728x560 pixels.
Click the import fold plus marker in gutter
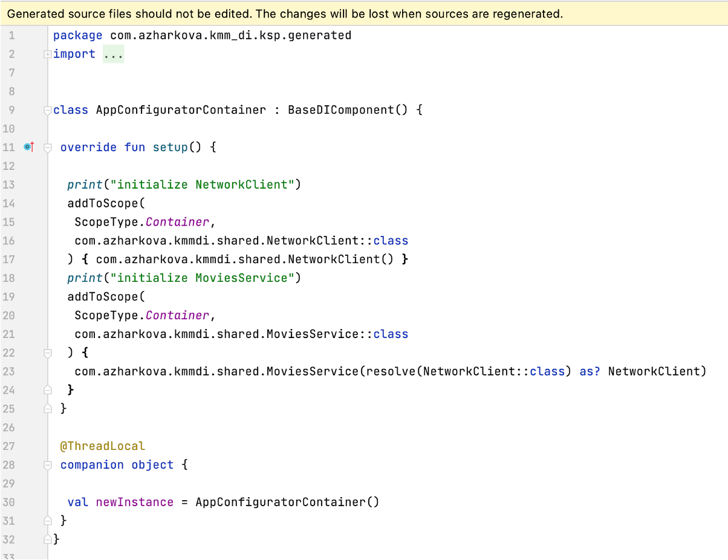point(47,54)
